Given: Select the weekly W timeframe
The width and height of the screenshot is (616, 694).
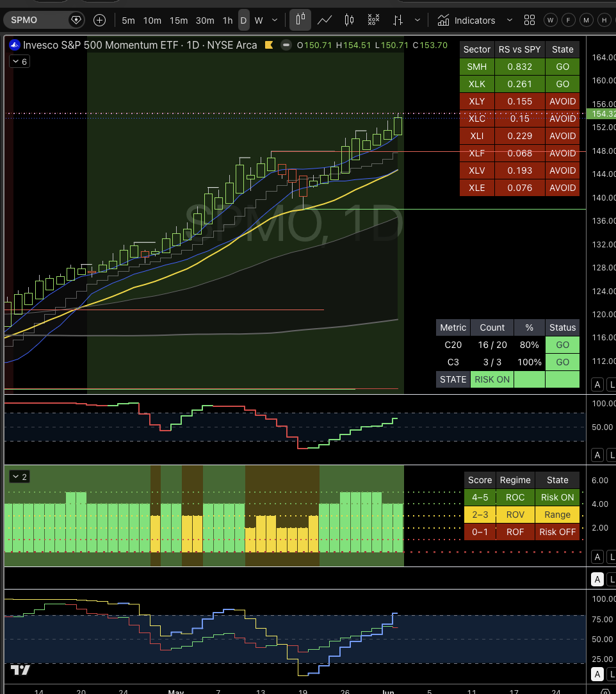Looking at the screenshot, I should [259, 21].
